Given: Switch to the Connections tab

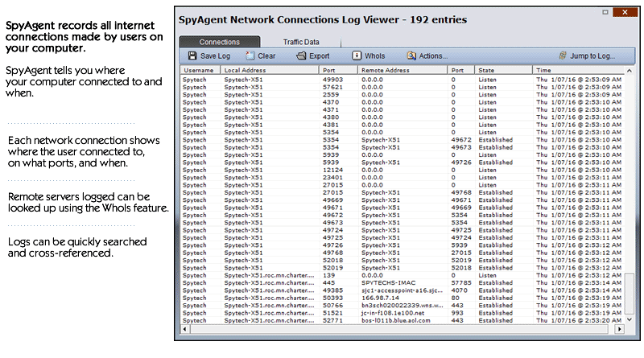Looking at the screenshot, I should tap(219, 42).
